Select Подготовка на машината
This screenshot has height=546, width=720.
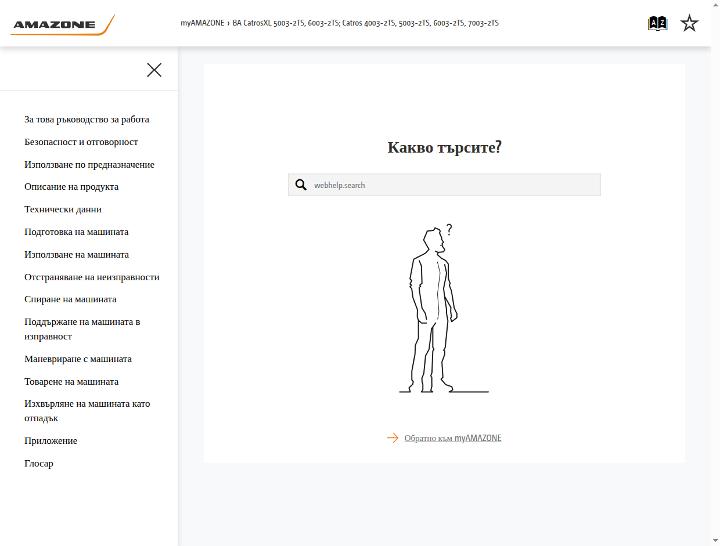coord(76,232)
